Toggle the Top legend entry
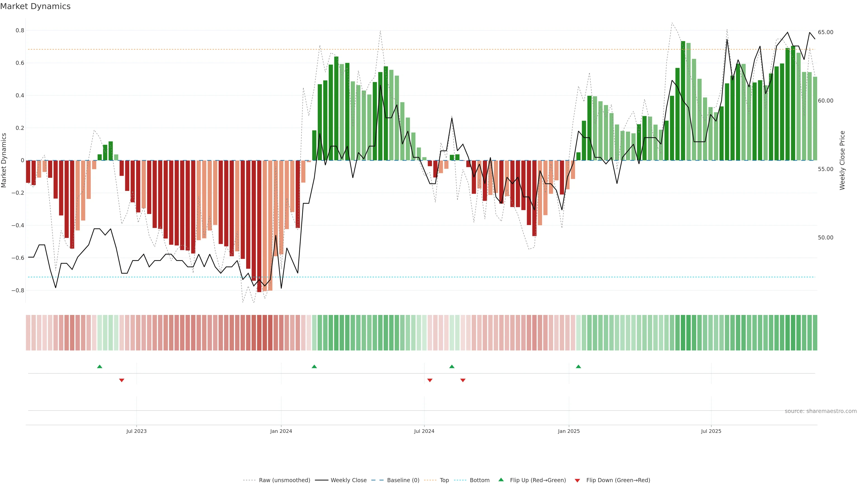 [x=444, y=480]
